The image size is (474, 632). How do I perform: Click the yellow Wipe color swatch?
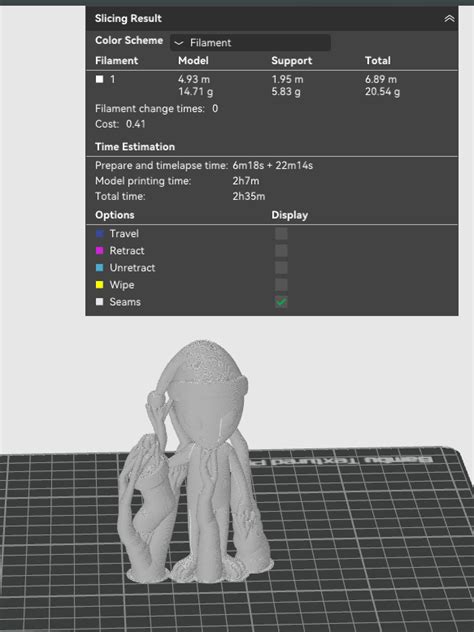100,285
